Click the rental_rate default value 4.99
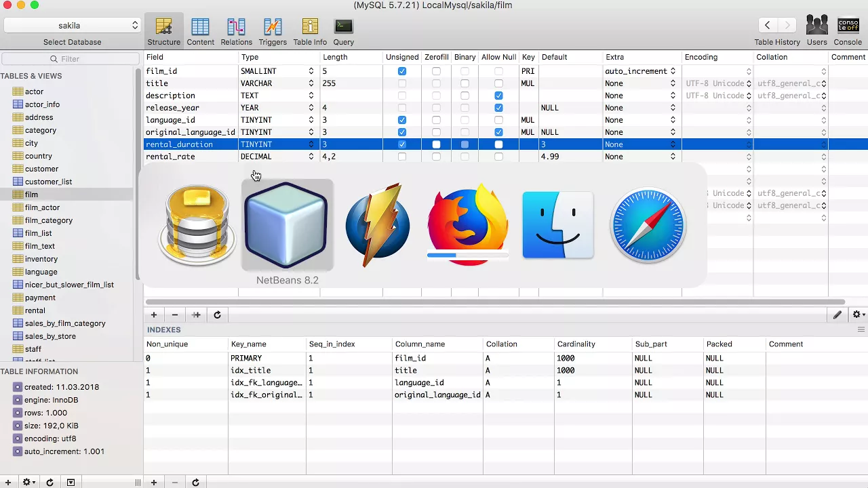The height and width of the screenshot is (488, 868). point(550,157)
